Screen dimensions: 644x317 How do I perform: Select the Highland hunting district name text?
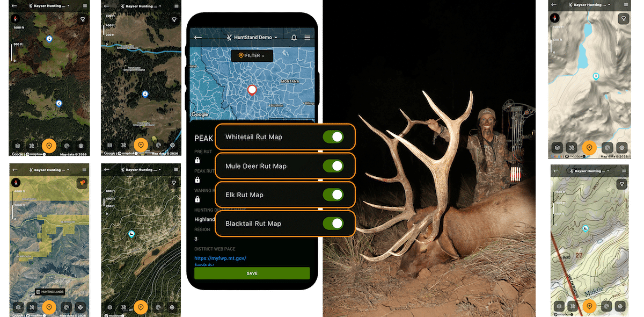[x=205, y=219]
